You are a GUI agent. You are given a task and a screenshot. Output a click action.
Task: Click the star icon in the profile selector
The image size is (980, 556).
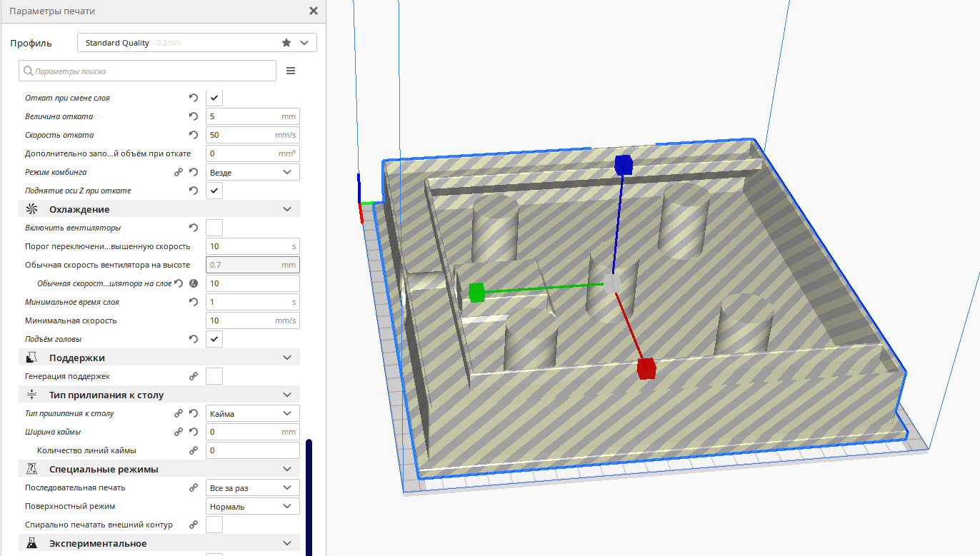pyautogui.click(x=286, y=43)
